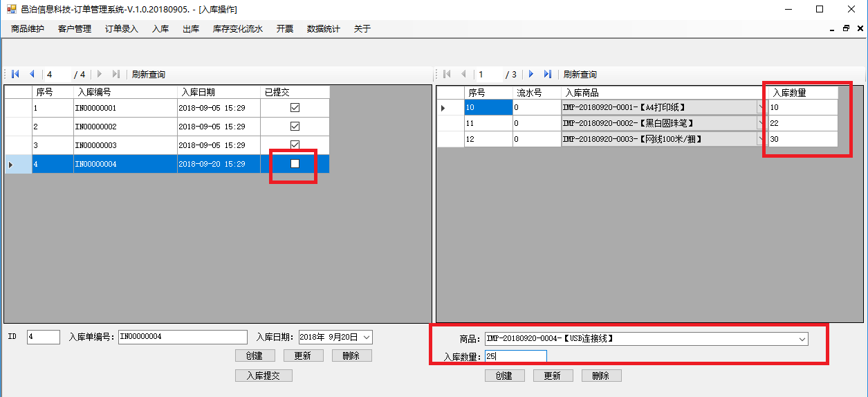Open the 出库 menu
The width and height of the screenshot is (868, 397).
click(191, 29)
